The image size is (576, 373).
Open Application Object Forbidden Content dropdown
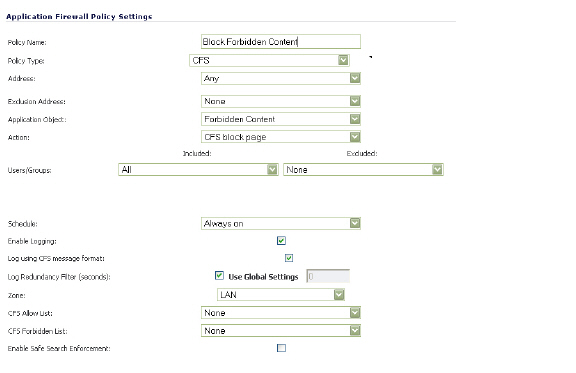click(x=281, y=119)
